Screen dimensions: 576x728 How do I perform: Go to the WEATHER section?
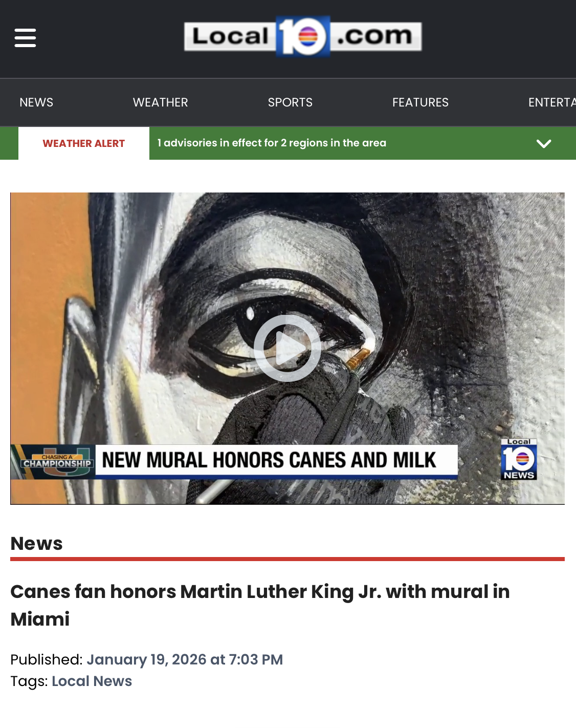pos(161,102)
